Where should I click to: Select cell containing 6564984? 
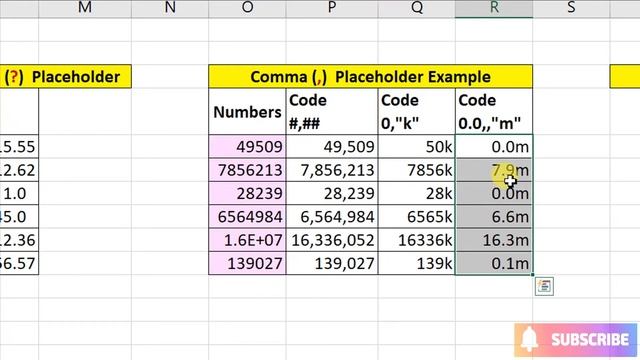coord(247,217)
